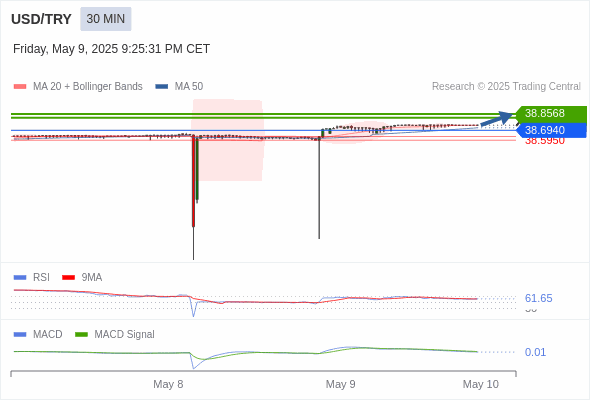This screenshot has height=400, width=590.
Task: Select the blue 38.6940 price label
Action: pyautogui.click(x=551, y=130)
